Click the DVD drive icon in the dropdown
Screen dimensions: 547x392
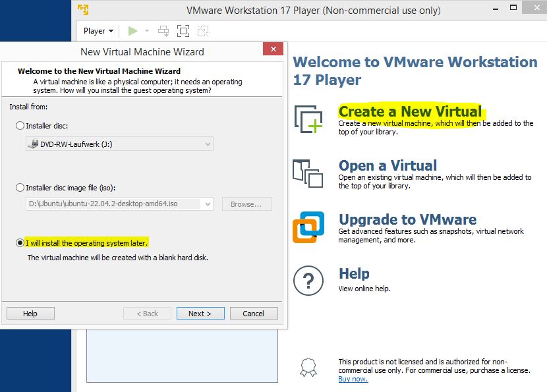(x=34, y=144)
